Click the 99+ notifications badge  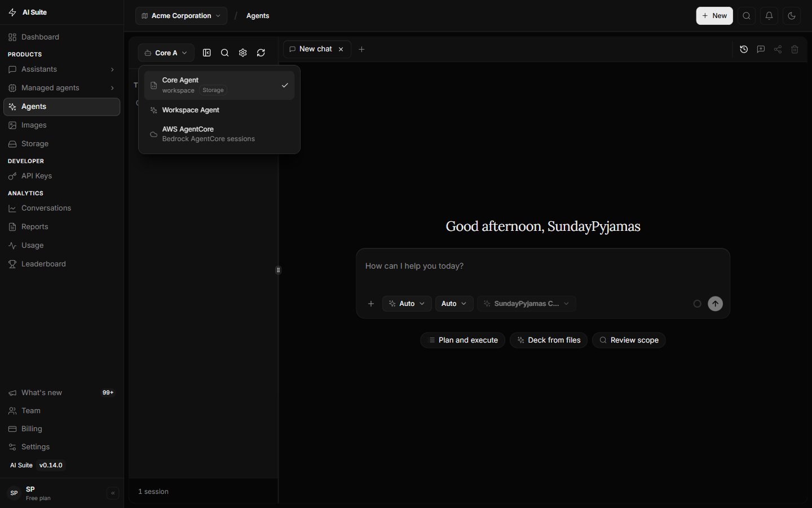tap(108, 393)
